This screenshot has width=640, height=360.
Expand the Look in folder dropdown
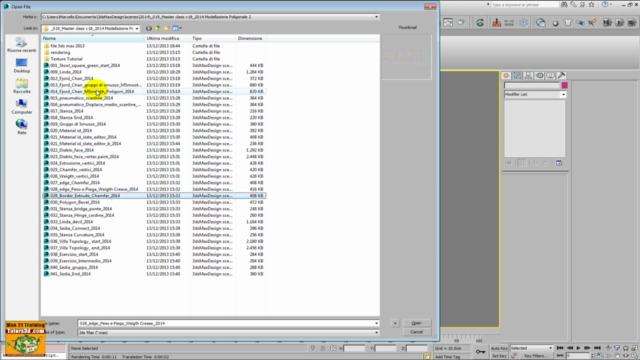(137, 29)
